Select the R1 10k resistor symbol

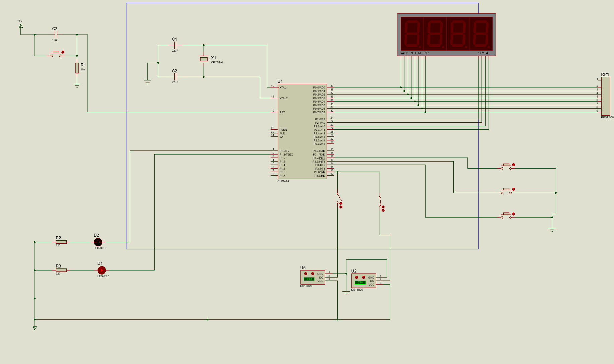pyautogui.click(x=77, y=68)
